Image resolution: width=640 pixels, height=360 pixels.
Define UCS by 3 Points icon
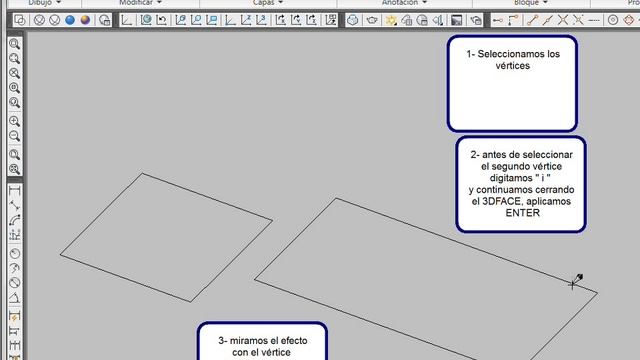(x=262, y=20)
